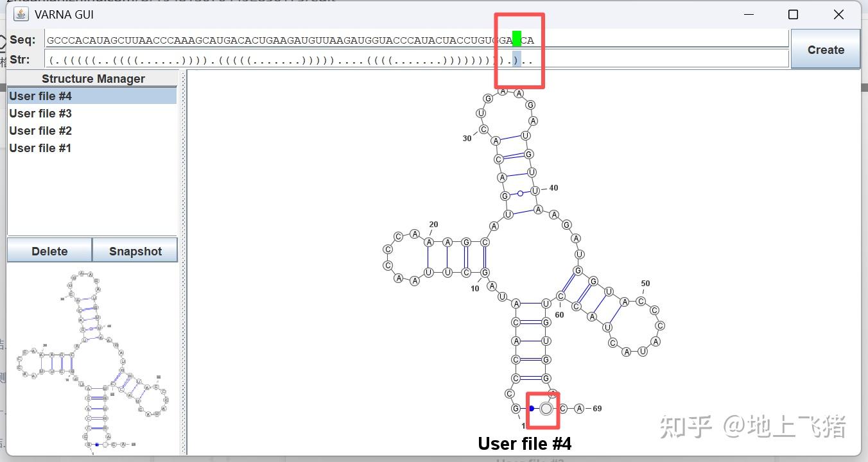Image resolution: width=868 pixels, height=462 pixels.
Task: Delete the selected structure
Action: coord(49,251)
